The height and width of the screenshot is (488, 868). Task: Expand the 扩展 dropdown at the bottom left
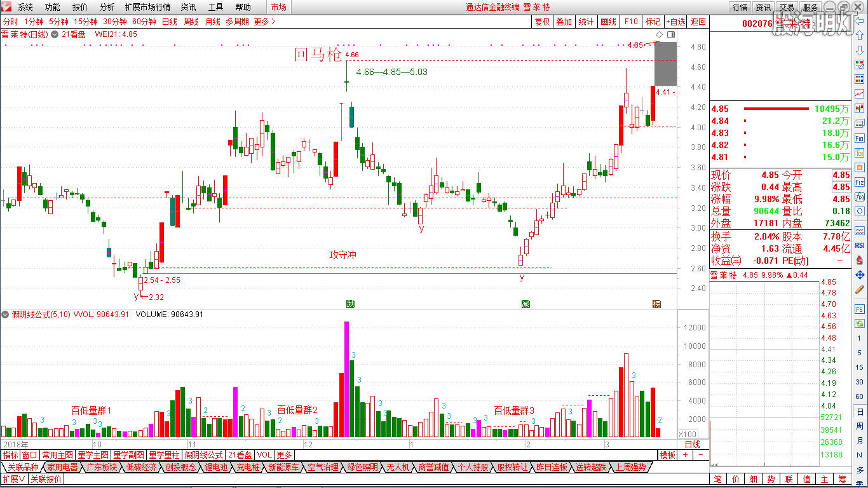click(14, 479)
